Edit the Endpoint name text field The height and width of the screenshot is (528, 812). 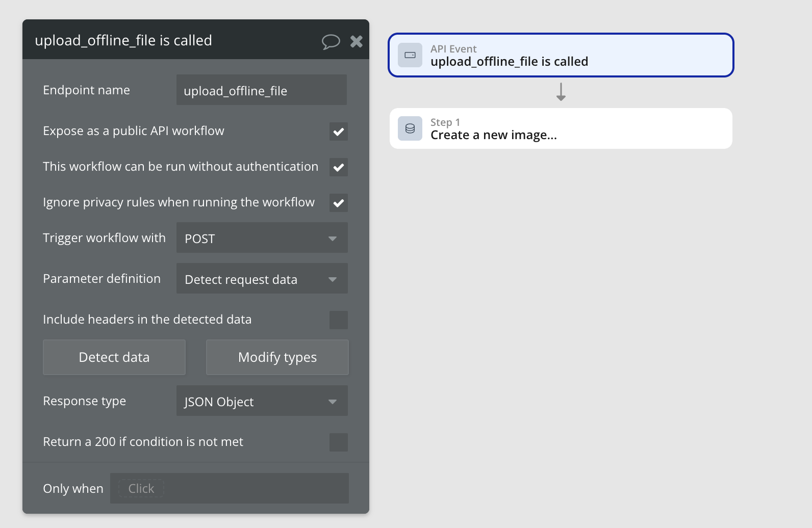tap(261, 90)
